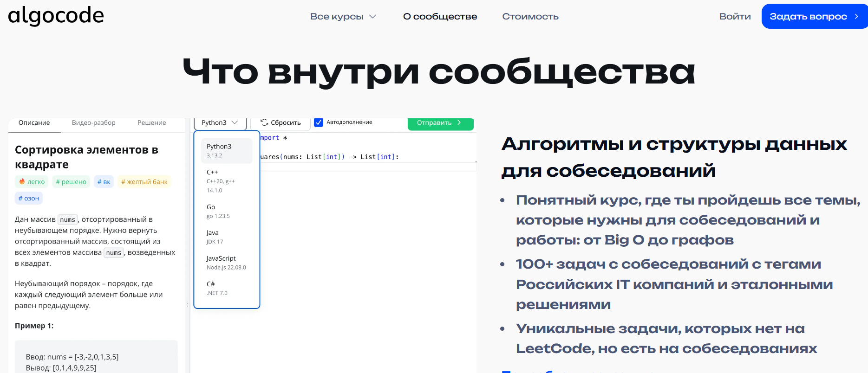Click the # вк tag
This screenshot has width=868, height=373.
[104, 182]
